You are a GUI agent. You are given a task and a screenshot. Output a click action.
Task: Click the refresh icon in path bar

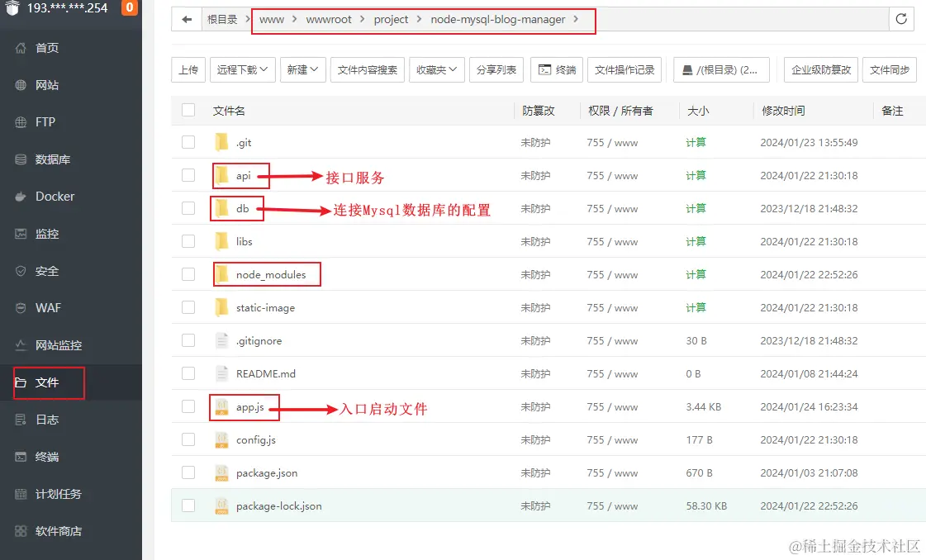901,19
